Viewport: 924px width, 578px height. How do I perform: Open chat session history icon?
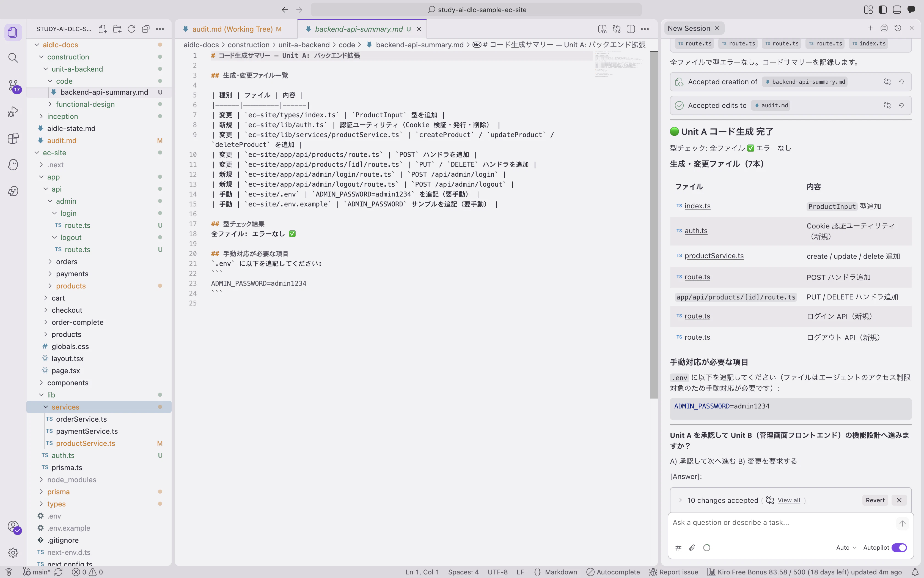(898, 28)
